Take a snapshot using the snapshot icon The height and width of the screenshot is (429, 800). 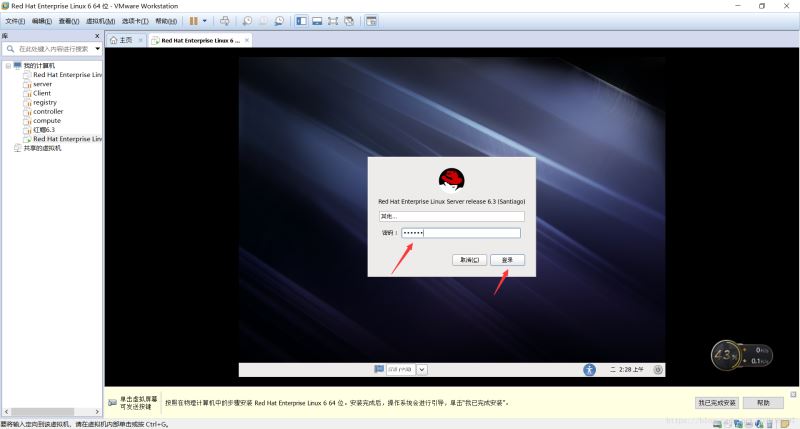[x=247, y=20]
